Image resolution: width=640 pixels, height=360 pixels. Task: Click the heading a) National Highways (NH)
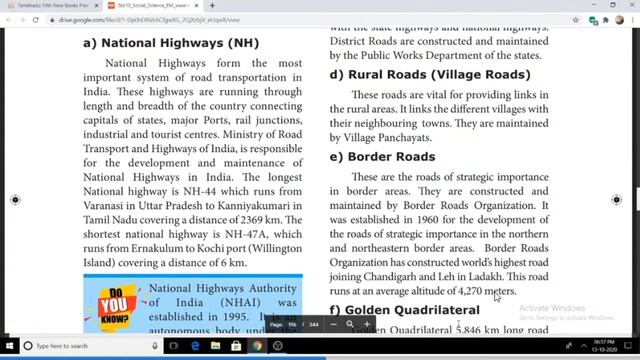(171, 43)
